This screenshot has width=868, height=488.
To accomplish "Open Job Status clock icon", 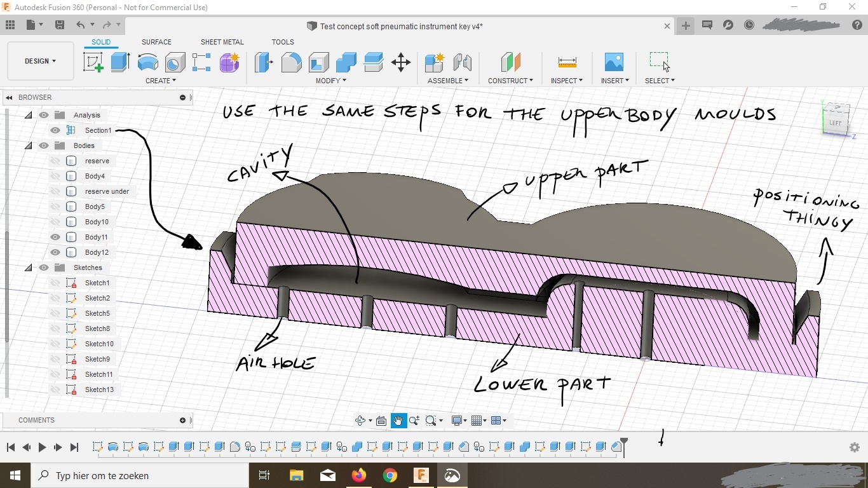I will (749, 25).
